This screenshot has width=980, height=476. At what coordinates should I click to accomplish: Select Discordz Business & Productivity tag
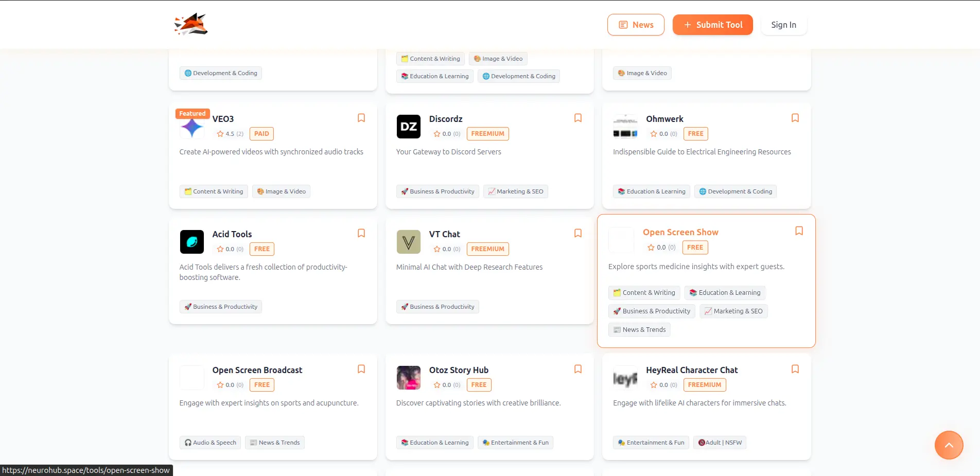[437, 191]
